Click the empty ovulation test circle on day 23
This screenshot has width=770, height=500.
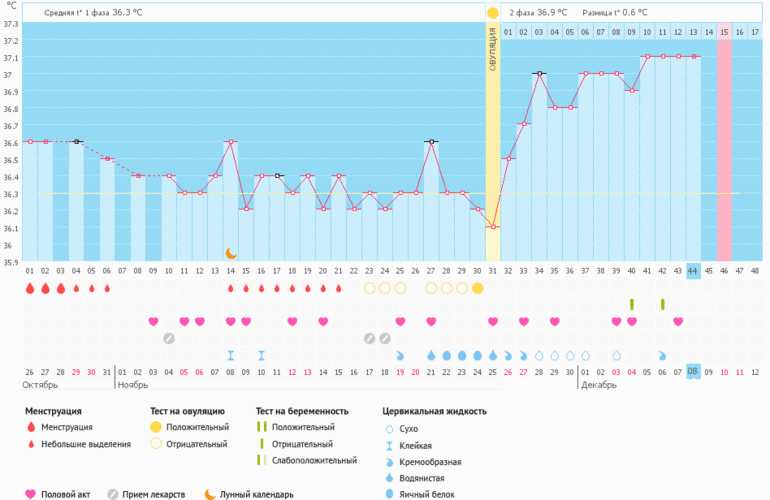(x=369, y=288)
